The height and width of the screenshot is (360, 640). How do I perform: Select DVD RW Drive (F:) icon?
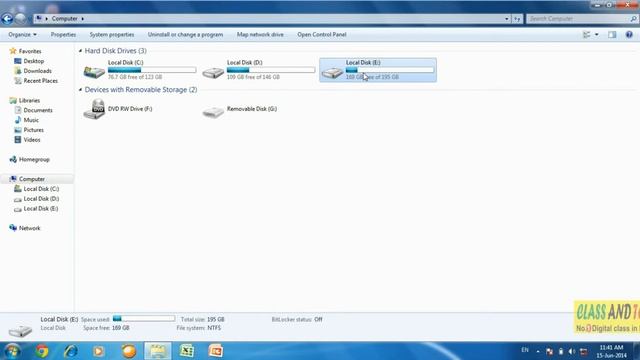(x=94, y=109)
